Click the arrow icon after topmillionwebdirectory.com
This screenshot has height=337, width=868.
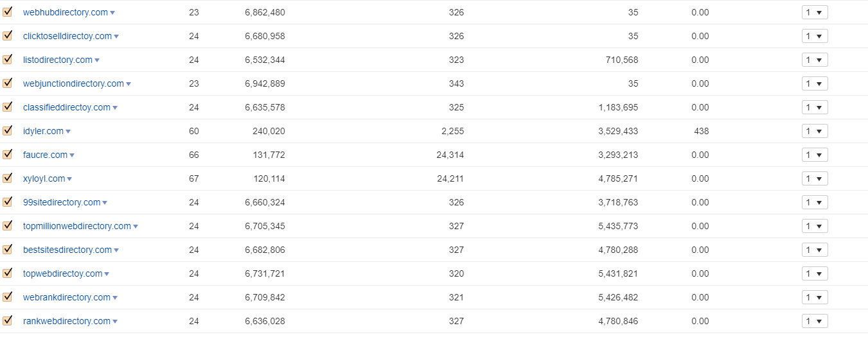(136, 227)
